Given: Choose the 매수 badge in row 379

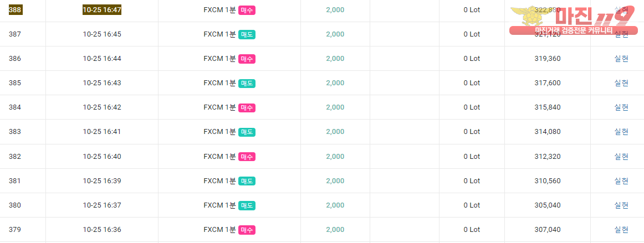Looking at the screenshot, I should click(x=247, y=230).
